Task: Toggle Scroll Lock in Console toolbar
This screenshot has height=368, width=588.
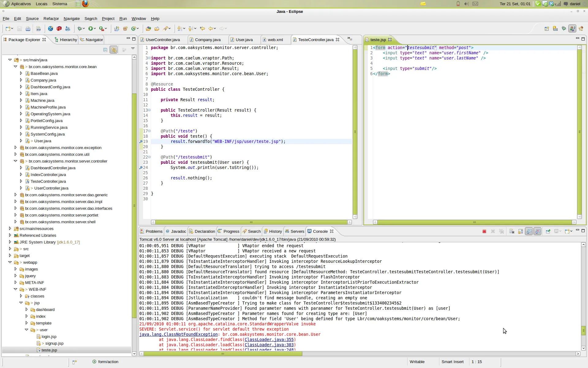Action: 520,232
